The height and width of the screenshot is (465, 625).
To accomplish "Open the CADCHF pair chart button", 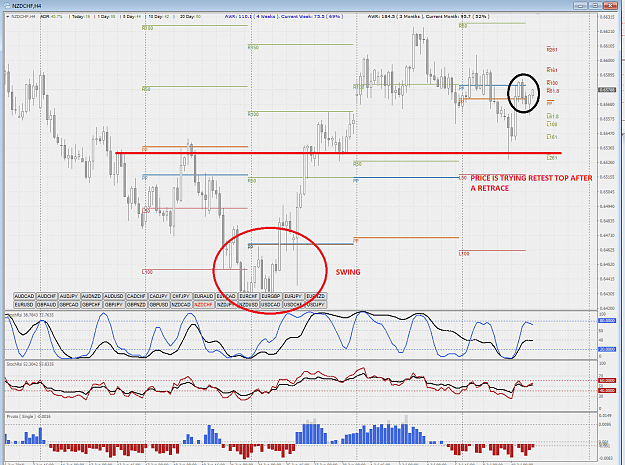I will click(x=136, y=296).
